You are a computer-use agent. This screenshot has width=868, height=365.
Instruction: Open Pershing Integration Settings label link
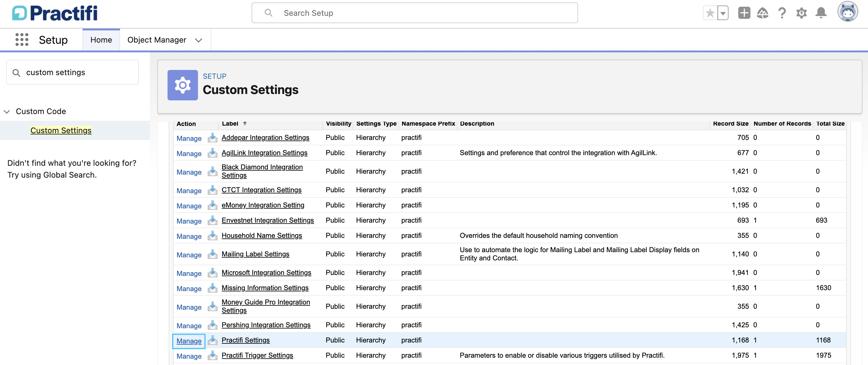[x=266, y=325]
